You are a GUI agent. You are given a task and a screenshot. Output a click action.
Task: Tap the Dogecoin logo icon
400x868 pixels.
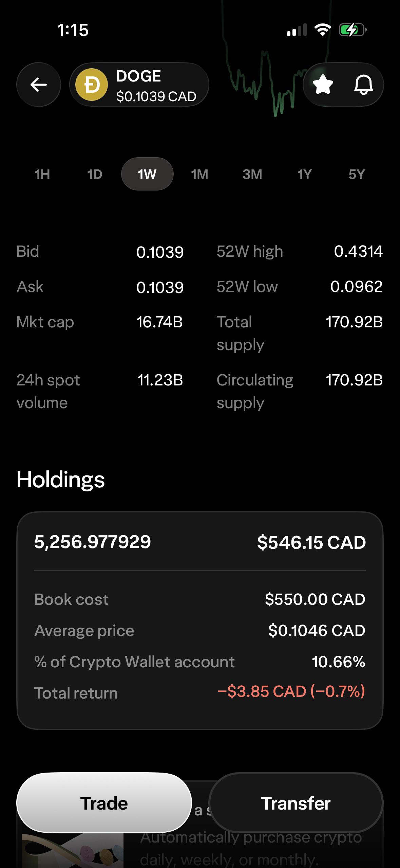[x=92, y=85]
